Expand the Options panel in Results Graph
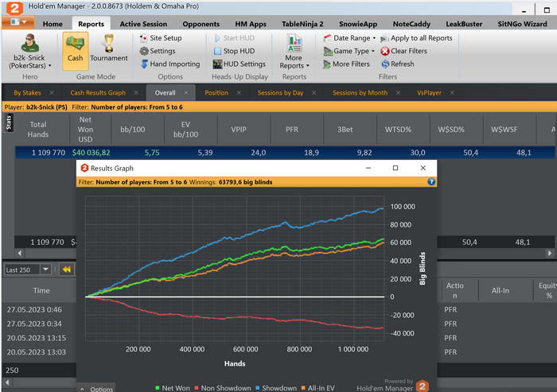Viewport: 557px width, 392px height. (96, 389)
